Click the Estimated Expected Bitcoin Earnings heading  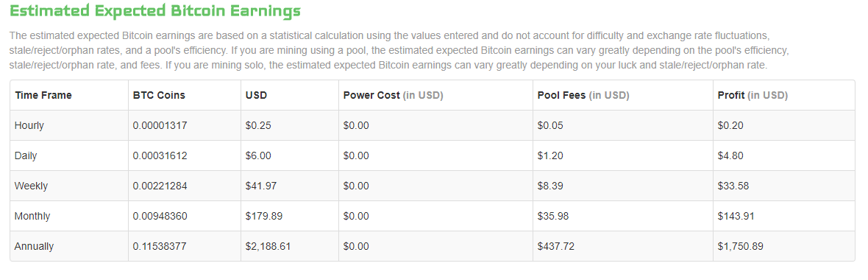[x=155, y=10]
